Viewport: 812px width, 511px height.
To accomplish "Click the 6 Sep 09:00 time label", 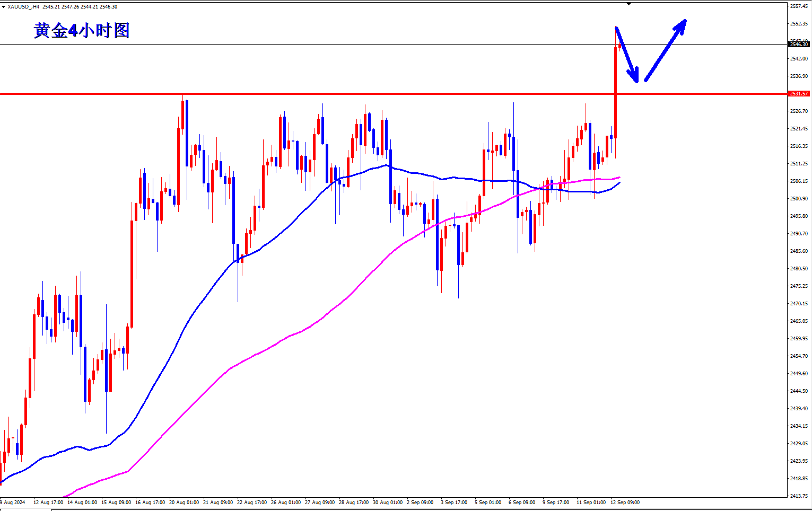I will tap(522, 503).
